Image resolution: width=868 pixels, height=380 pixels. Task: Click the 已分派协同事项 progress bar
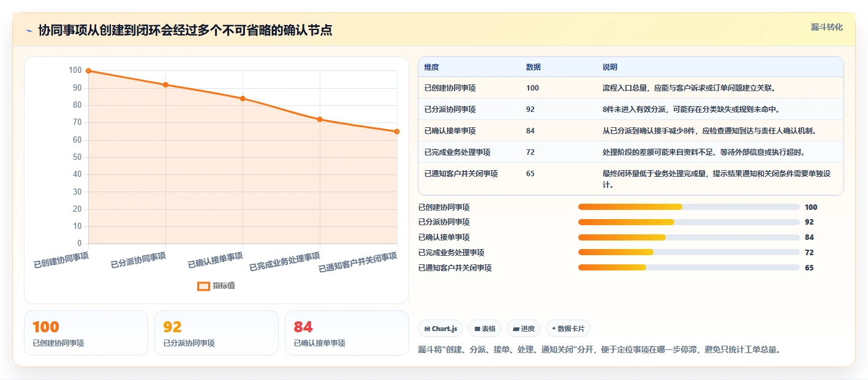tap(689, 222)
